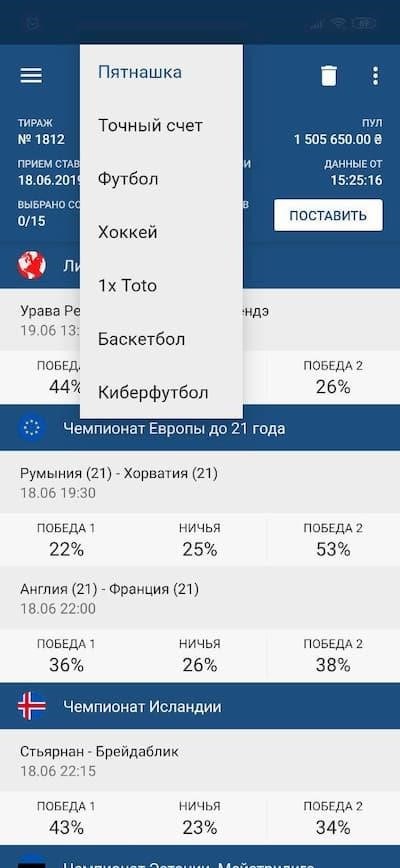Choose Киберфутбол from the menu

tap(161, 392)
